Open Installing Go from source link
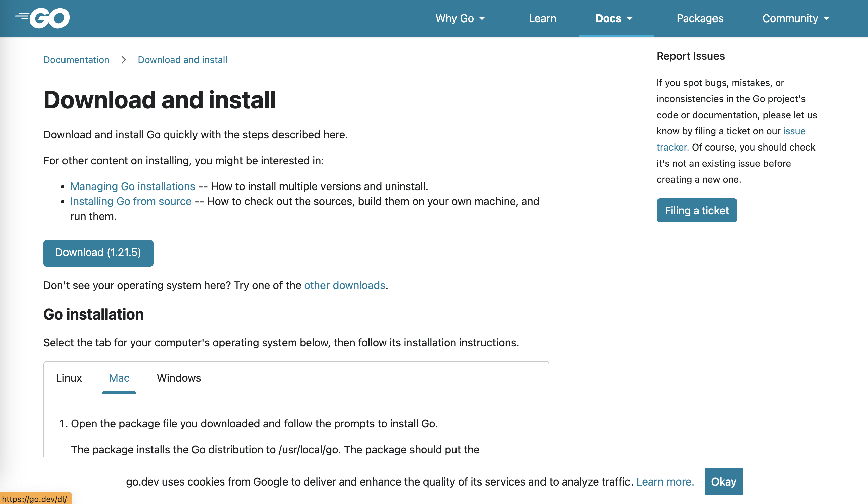The image size is (868, 504). coord(131,201)
